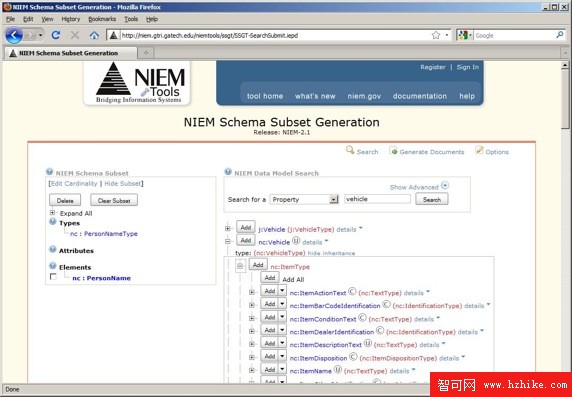Click the Generate Documents icon
Viewport: 572px width, 397px height.
click(x=393, y=150)
